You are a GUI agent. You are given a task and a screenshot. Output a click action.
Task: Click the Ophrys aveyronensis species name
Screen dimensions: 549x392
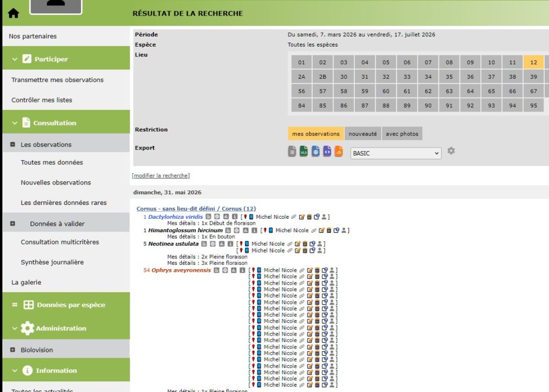[x=181, y=270]
